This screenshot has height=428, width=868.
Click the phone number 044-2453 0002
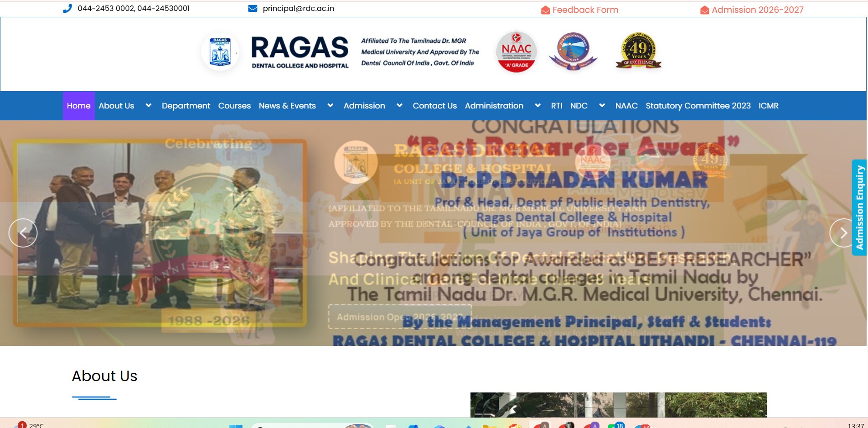coord(105,8)
